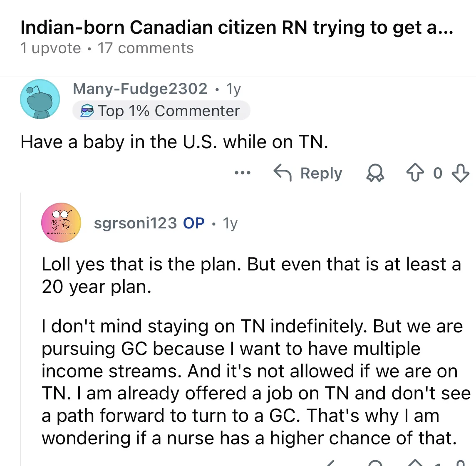The image size is (476, 466).
Task: Give an award to Many-Fudge2302's comment
Action: pyautogui.click(x=375, y=173)
